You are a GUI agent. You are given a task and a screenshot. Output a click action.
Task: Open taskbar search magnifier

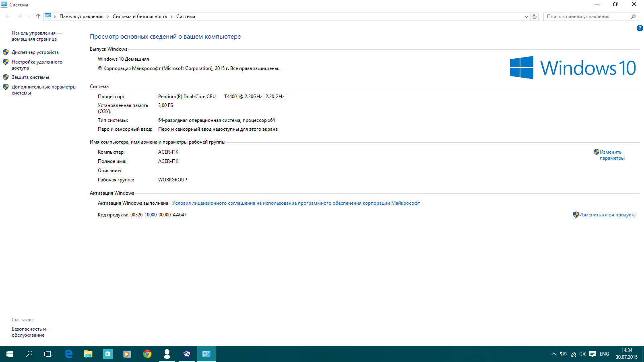click(x=29, y=354)
